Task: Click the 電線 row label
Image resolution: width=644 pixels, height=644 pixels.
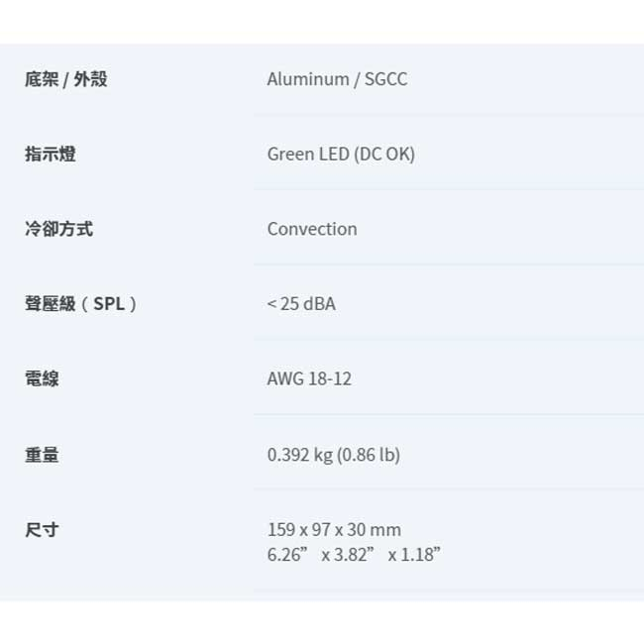Action: click(42, 378)
